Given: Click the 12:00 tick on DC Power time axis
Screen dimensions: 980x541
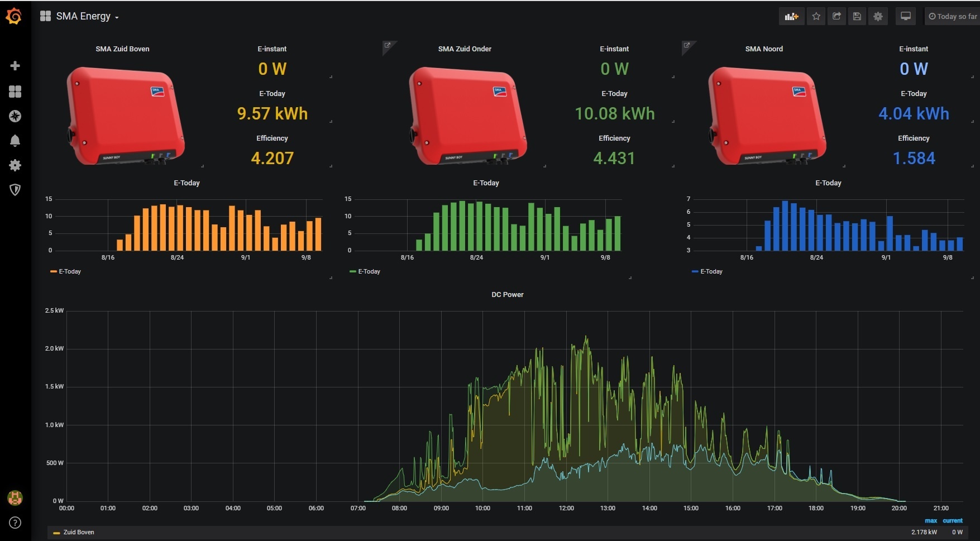Looking at the screenshot, I should [566, 508].
